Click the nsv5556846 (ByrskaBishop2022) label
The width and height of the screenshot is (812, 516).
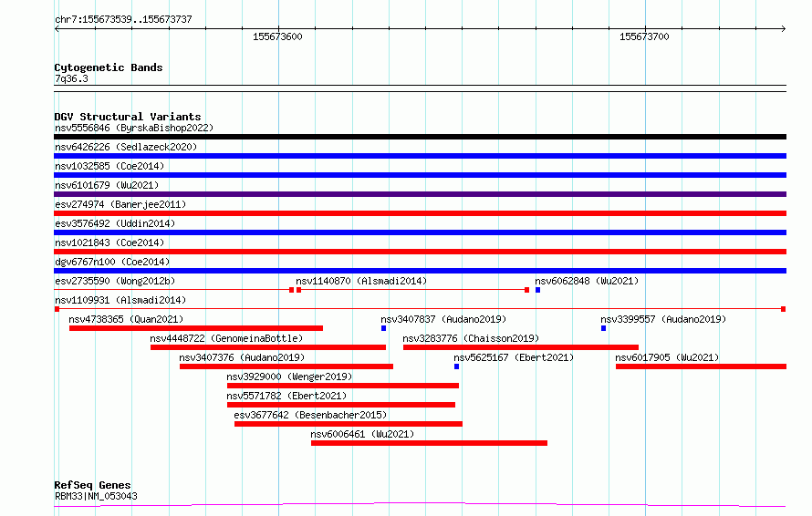(x=134, y=128)
